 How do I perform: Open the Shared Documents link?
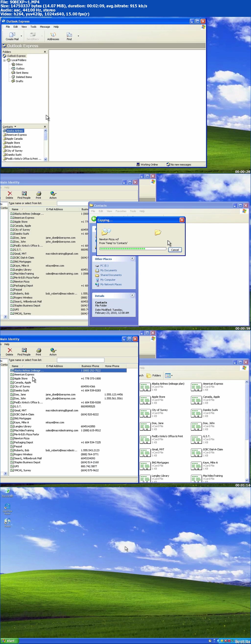[x=111, y=275]
